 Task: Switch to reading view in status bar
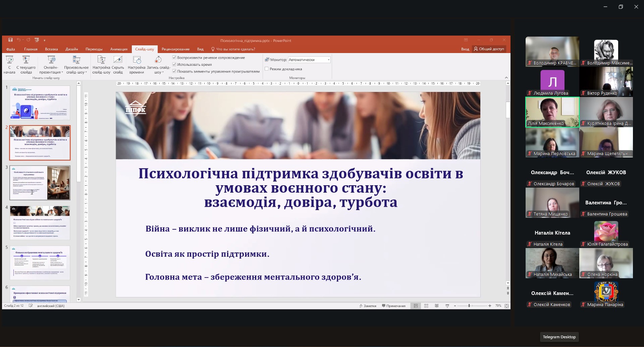click(x=437, y=306)
